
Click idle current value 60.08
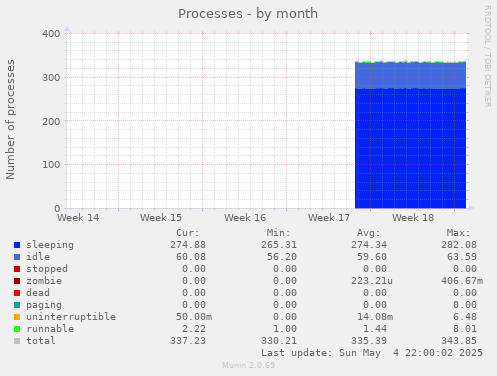coord(191,257)
